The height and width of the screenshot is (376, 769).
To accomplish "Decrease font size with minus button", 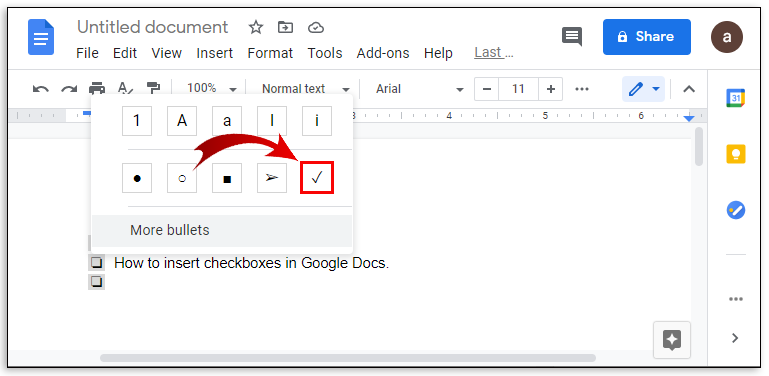I will (487, 89).
